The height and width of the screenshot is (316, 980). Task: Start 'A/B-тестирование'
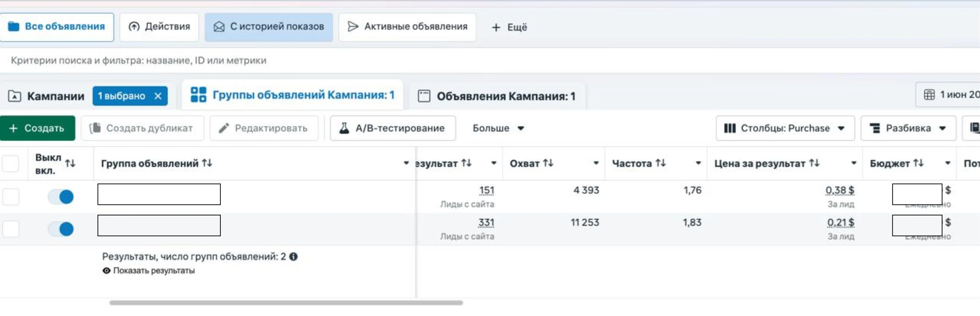coord(393,128)
